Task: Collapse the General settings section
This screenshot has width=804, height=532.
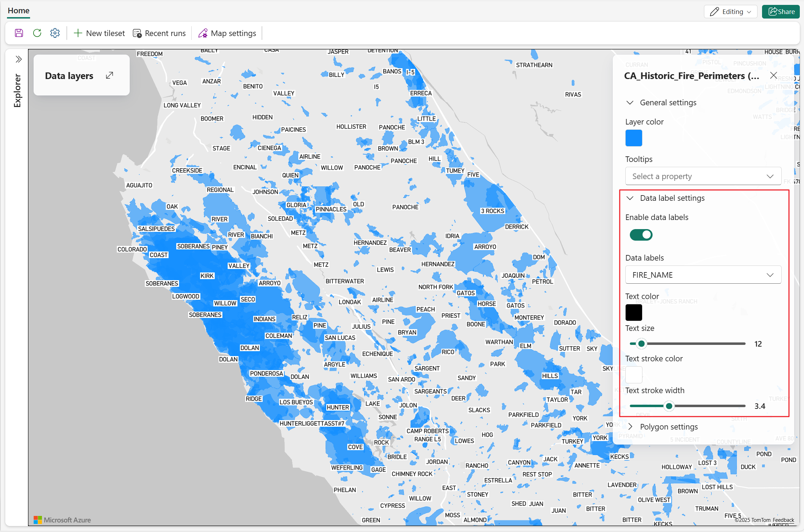Action: tap(630, 103)
